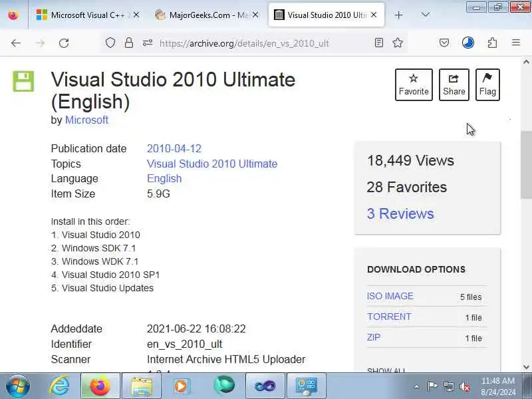The width and height of the screenshot is (532, 399).
Task: Reload the page with the refresh icon
Action: pos(64,43)
